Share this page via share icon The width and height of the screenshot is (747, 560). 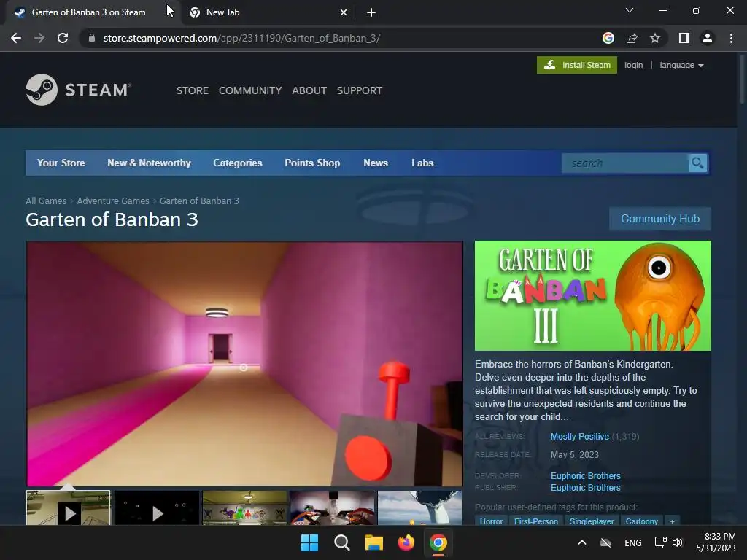(632, 38)
